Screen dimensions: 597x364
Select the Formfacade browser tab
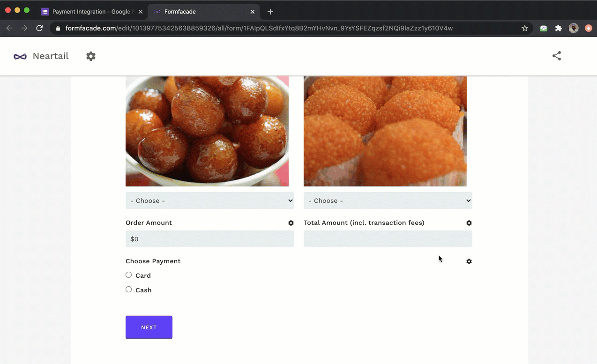[x=201, y=12]
